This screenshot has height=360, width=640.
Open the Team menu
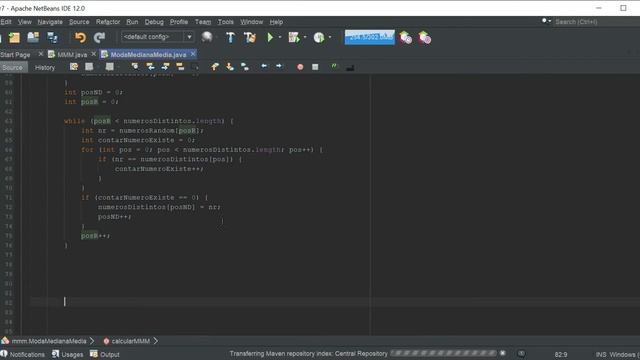203,22
